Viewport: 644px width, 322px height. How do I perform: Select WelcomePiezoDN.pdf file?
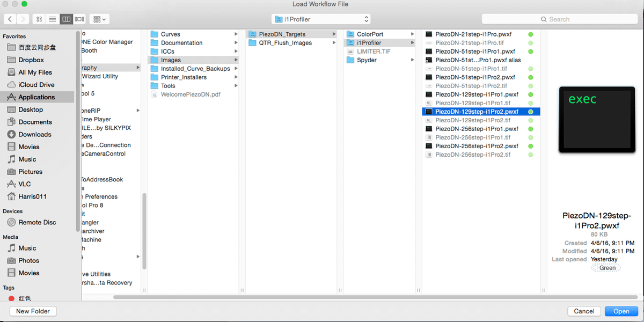point(191,94)
